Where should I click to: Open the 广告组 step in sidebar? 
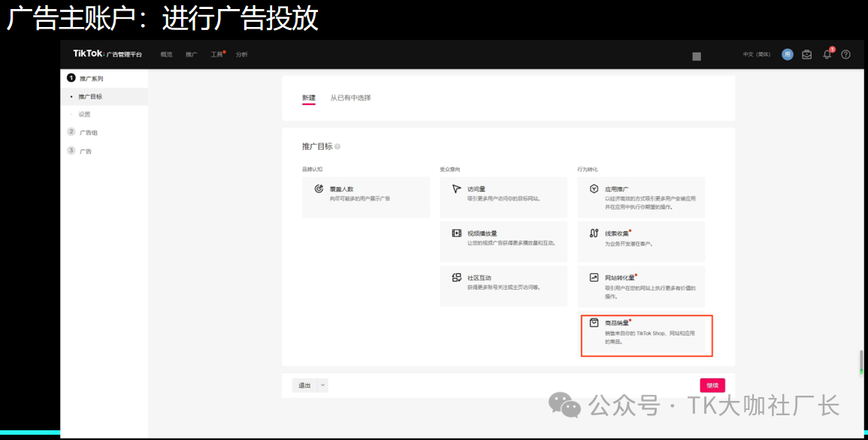click(x=89, y=132)
